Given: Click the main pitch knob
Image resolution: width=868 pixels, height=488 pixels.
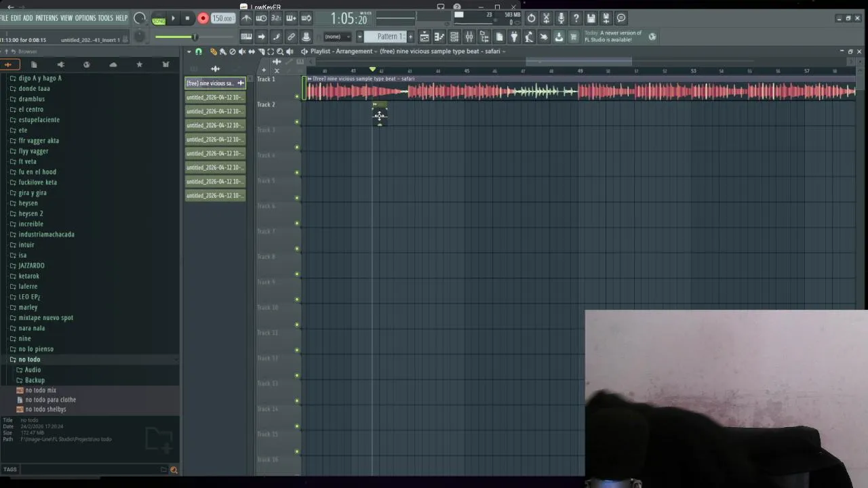Looking at the screenshot, I should pos(139,37).
